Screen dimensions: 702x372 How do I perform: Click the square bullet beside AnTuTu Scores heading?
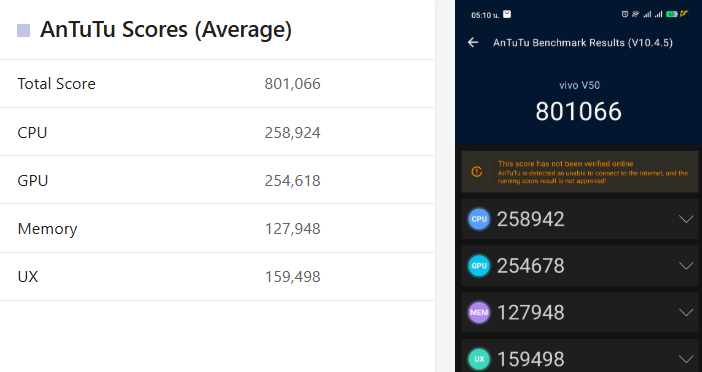(23, 30)
